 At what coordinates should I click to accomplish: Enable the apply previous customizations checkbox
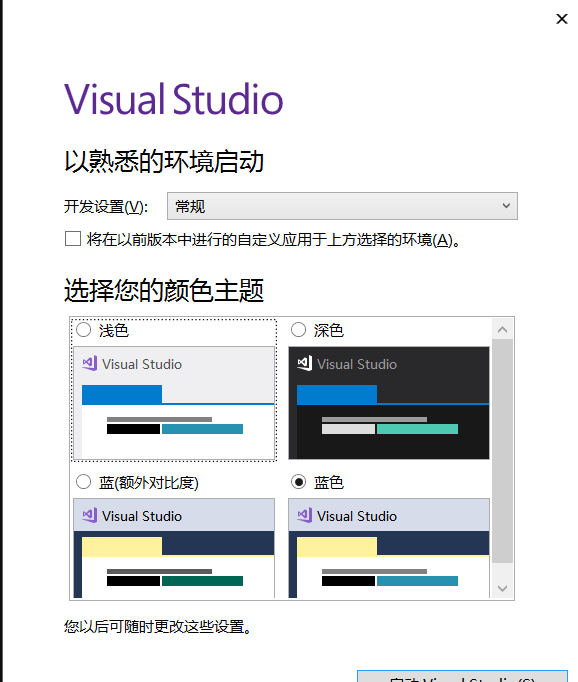point(73,239)
